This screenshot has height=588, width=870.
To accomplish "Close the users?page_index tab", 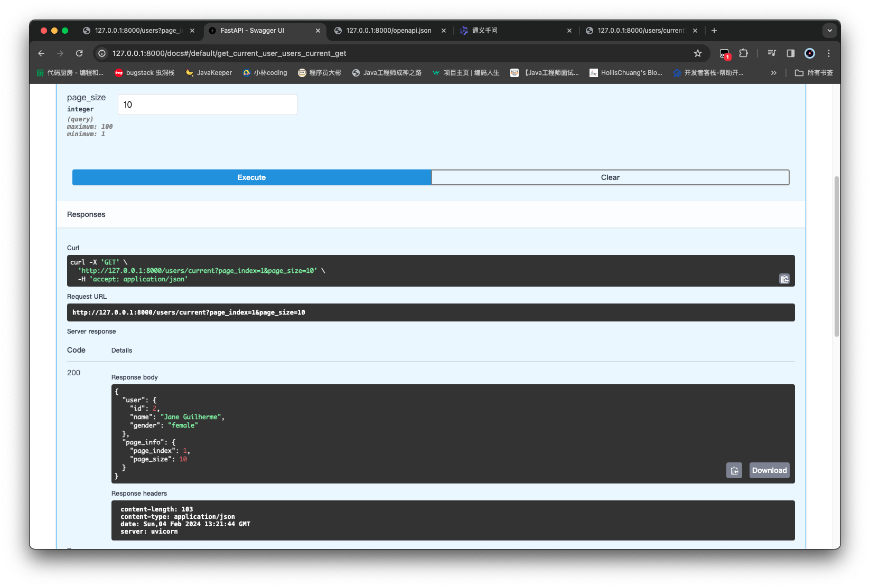I will 192,31.
